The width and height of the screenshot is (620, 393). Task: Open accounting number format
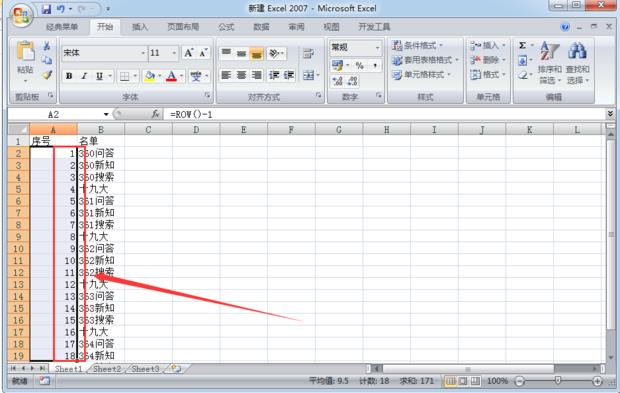(x=337, y=65)
